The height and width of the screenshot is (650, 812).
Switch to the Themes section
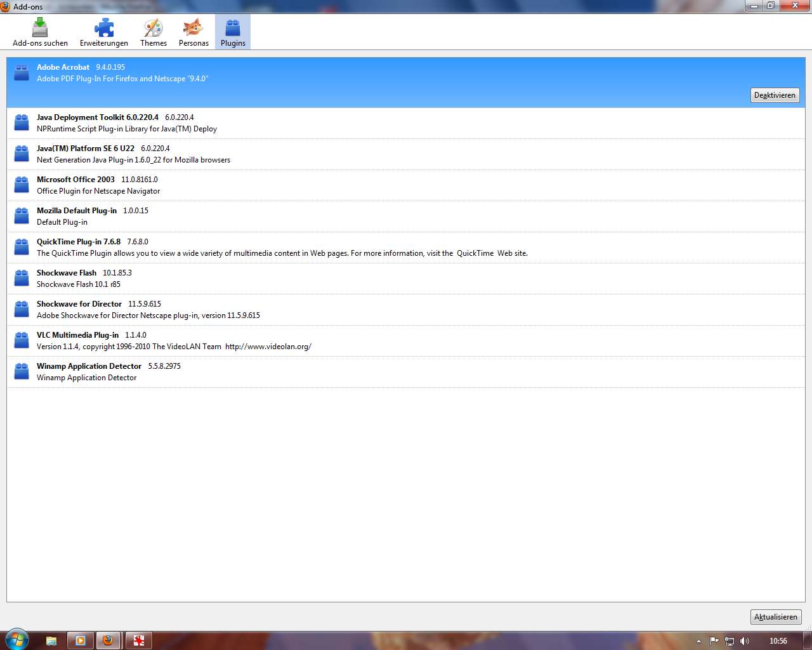tap(154, 32)
